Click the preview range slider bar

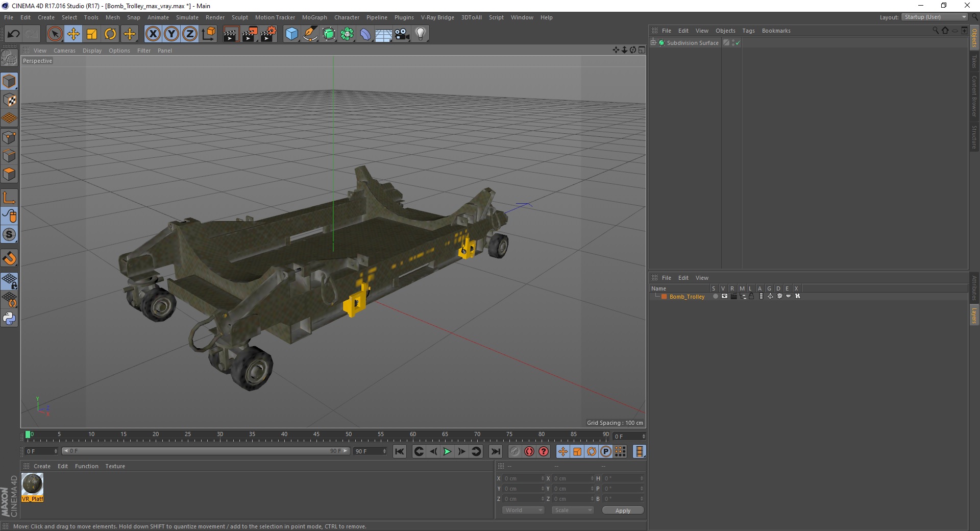[x=206, y=451]
